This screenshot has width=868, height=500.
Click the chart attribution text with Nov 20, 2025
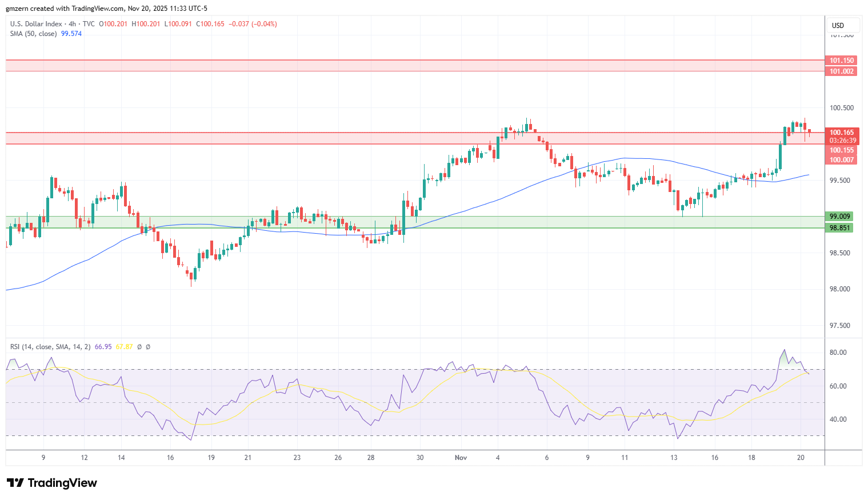(x=107, y=9)
